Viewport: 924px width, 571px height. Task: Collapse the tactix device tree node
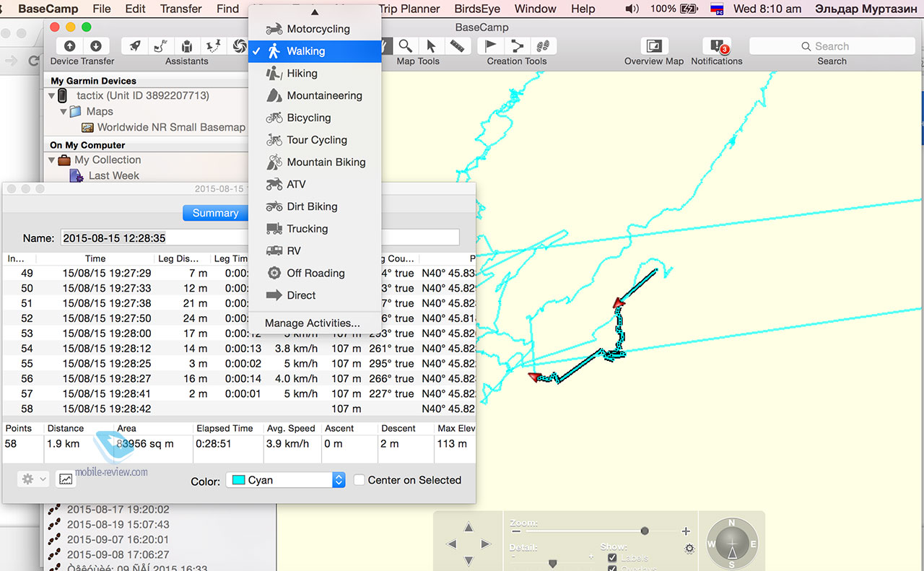click(52, 96)
